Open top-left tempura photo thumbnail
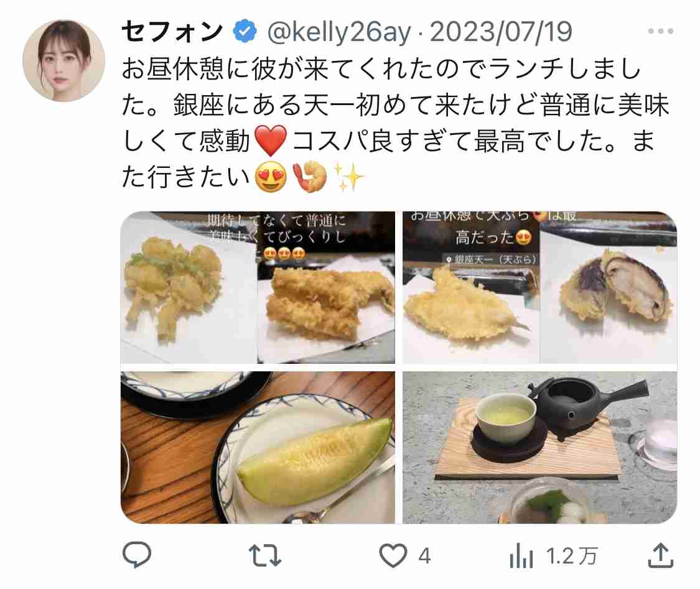The height and width of the screenshot is (589, 700). (x=258, y=287)
